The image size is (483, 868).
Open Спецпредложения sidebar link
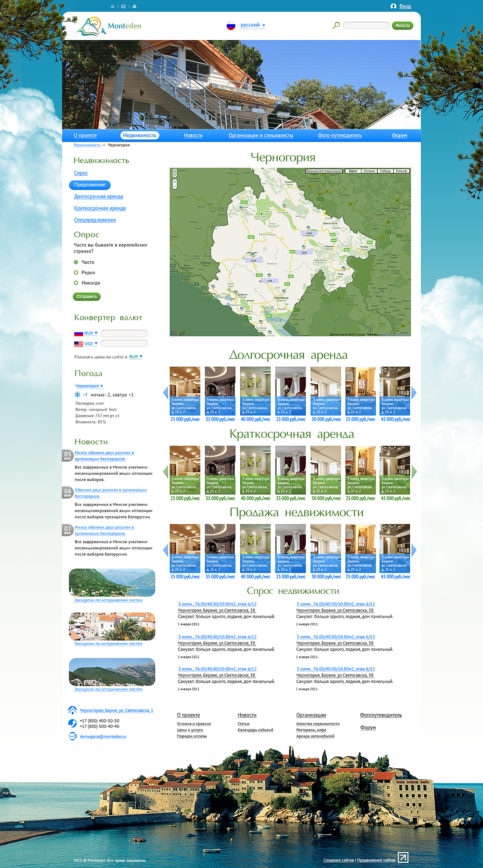point(95,220)
